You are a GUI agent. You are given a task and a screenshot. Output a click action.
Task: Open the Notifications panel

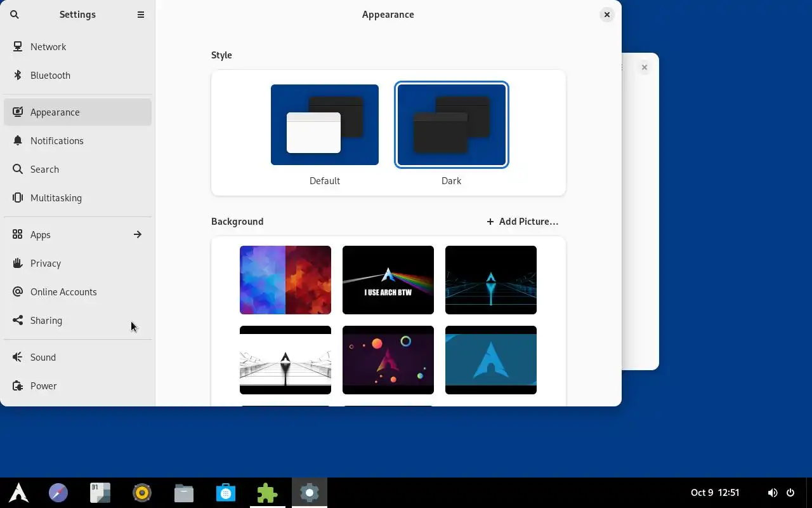click(x=77, y=140)
